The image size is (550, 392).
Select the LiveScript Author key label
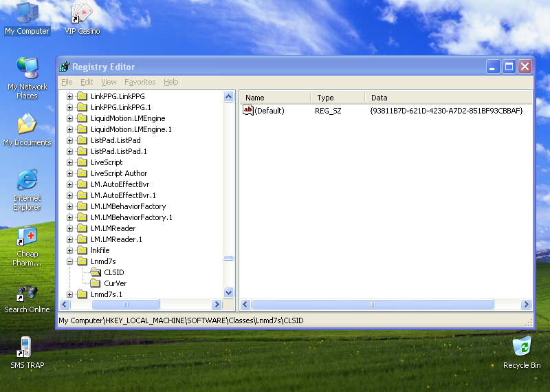(x=119, y=173)
